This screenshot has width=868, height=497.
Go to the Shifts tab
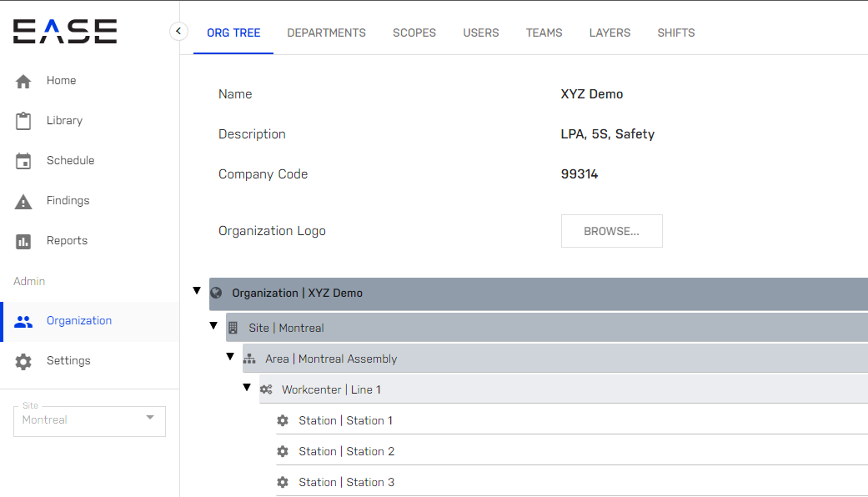(x=676, y=33)
